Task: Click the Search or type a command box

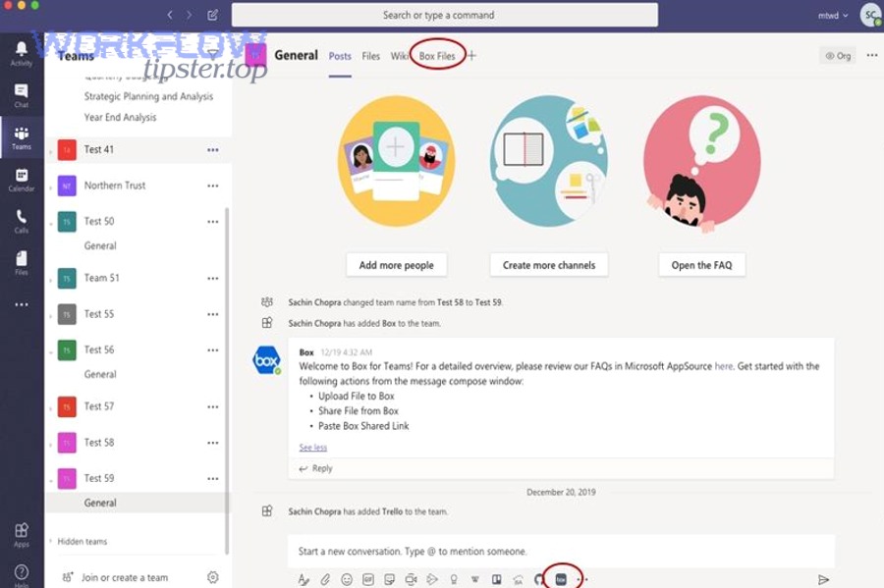Action: click(x=444, y=15)
